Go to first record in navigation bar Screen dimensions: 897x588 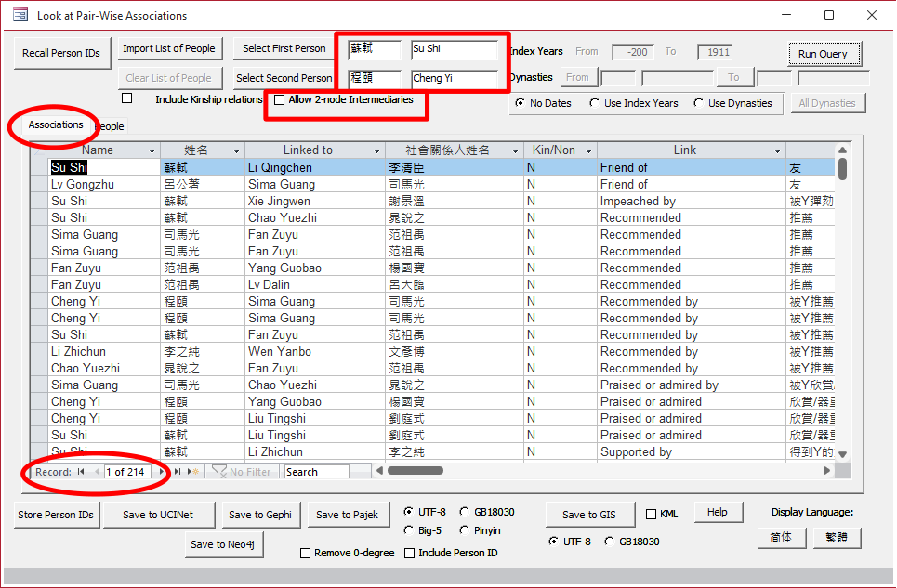click(81, 472)
